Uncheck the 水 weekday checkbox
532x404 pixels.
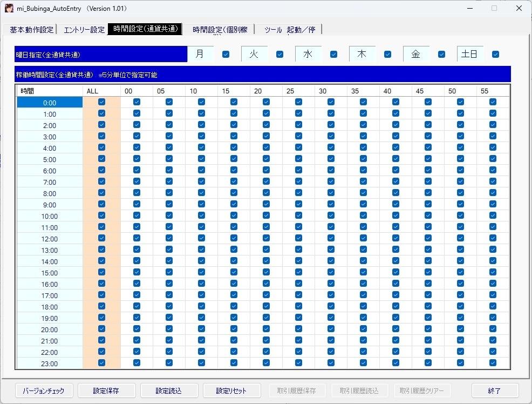(x=333, y=55)
